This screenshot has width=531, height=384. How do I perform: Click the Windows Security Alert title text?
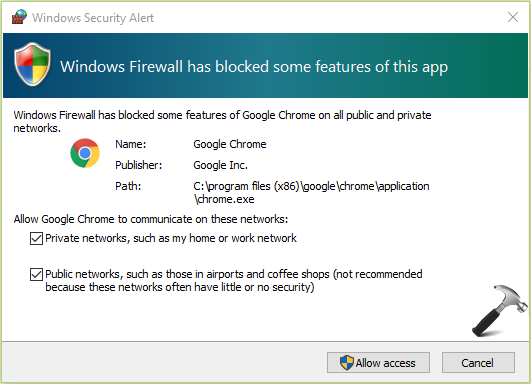click(93, 18)
